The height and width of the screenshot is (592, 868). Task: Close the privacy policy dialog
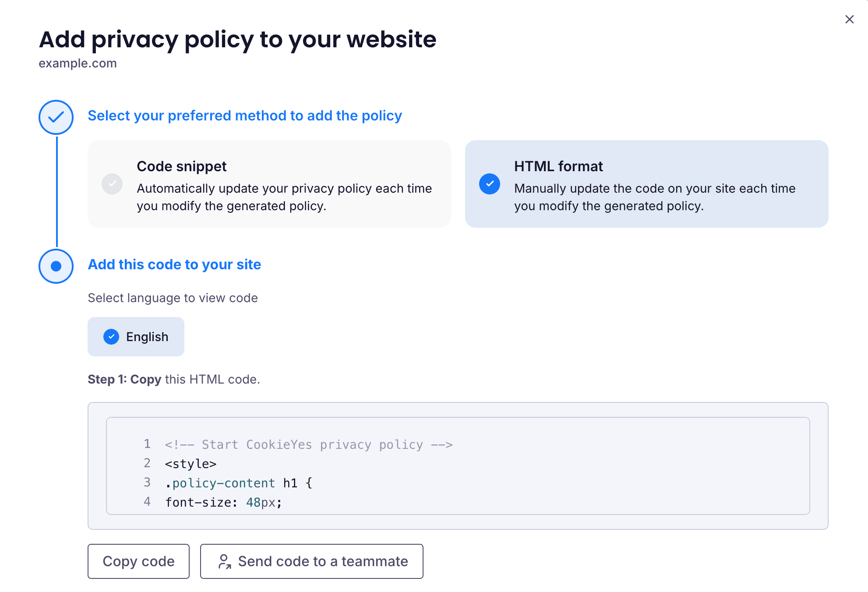point(849,19)
